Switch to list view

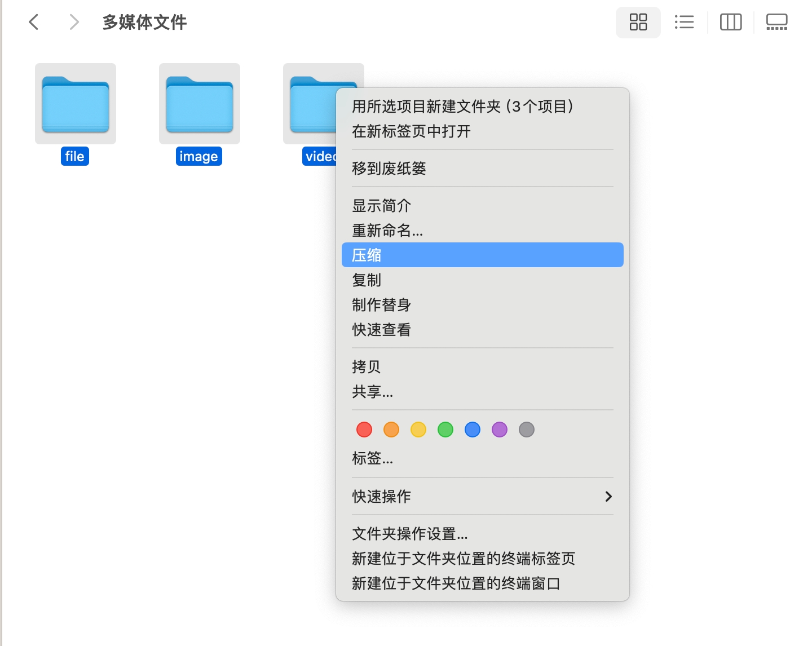click(x=684, y=23)
